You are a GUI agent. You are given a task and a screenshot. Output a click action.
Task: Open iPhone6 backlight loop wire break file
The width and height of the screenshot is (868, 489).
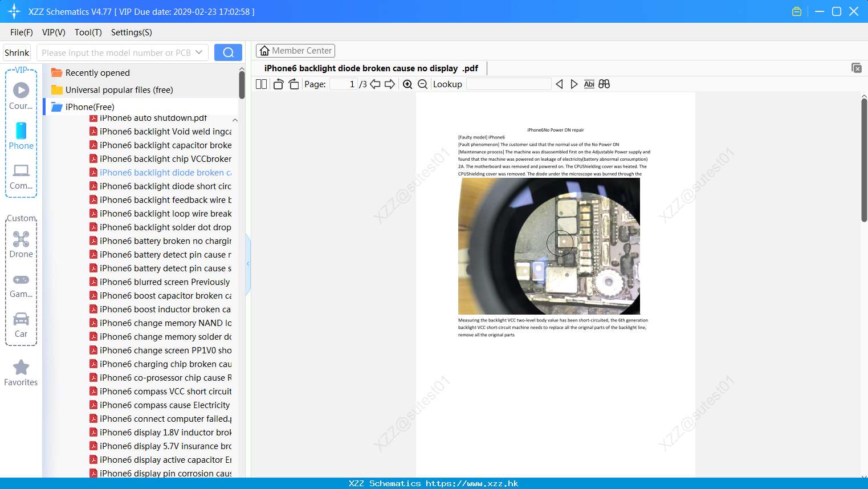coord(161,214)
